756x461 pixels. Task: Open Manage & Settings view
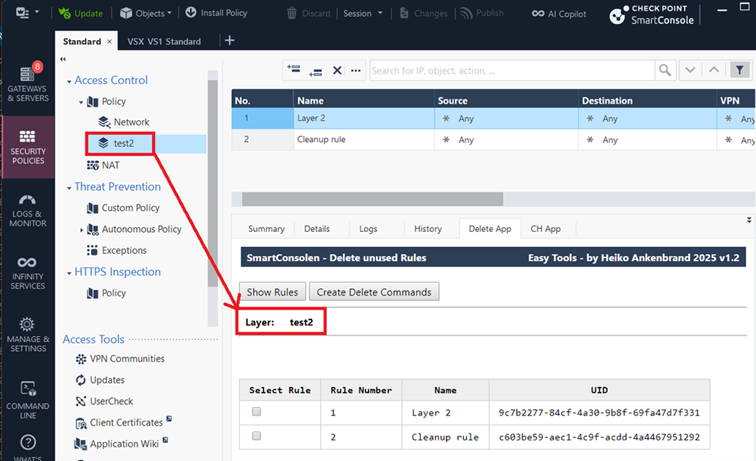tap(28, 335)
